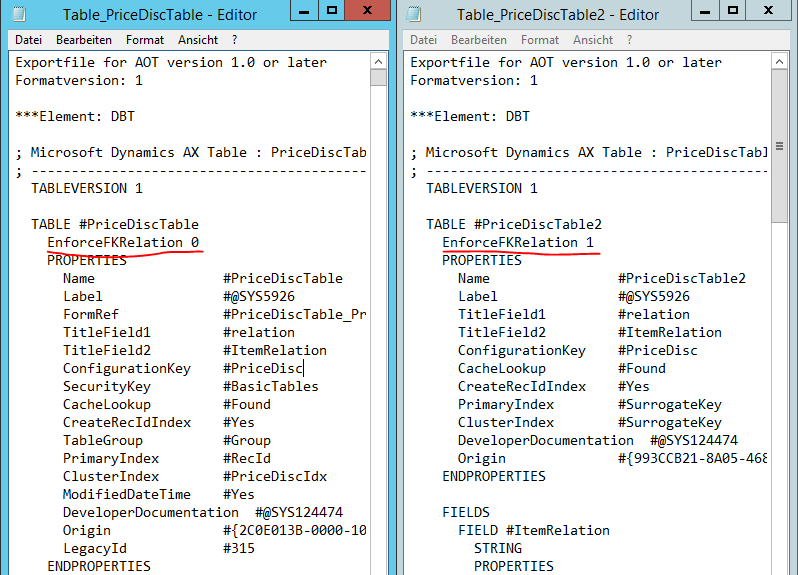Open the ? help menu in Table_PriceDiscTable2
The width and height of the screenshot is (798, 575).
630,40
